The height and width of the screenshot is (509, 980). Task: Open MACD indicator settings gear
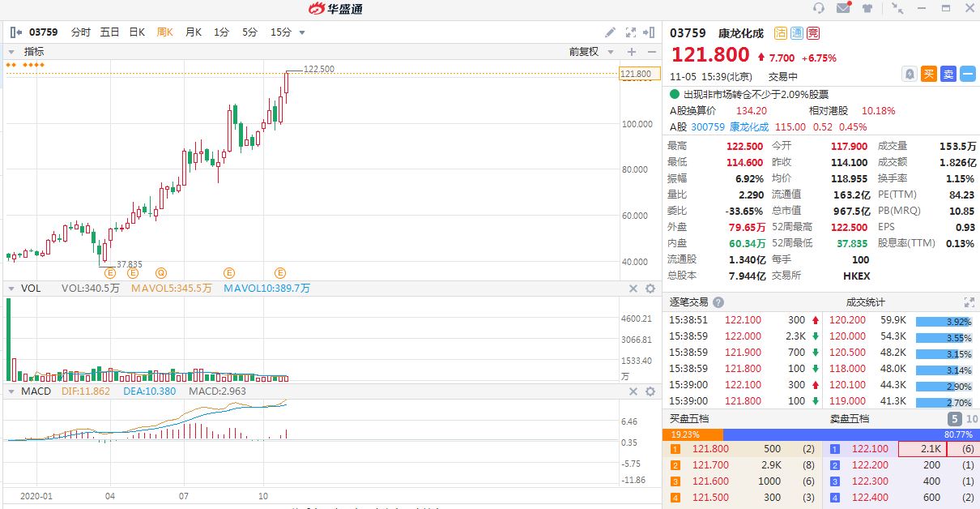pyautogui.click(x=650, y=391)
